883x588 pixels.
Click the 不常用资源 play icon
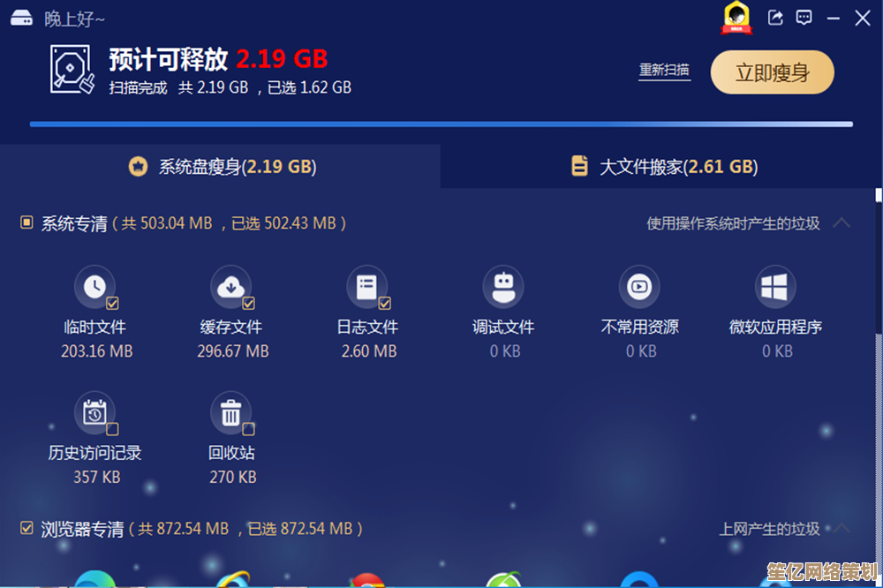click(x=639, y=287)
